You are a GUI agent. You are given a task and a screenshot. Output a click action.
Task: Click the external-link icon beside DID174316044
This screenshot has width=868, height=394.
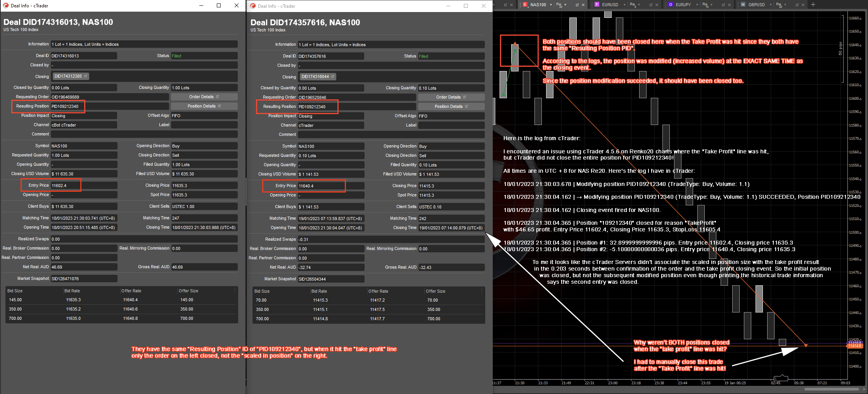(332, 76)
